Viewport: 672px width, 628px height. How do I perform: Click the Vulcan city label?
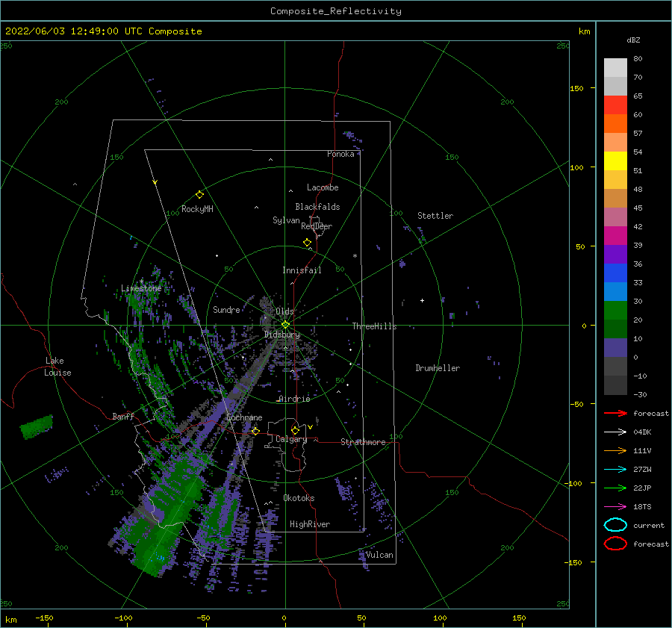(x=379, y=555)
